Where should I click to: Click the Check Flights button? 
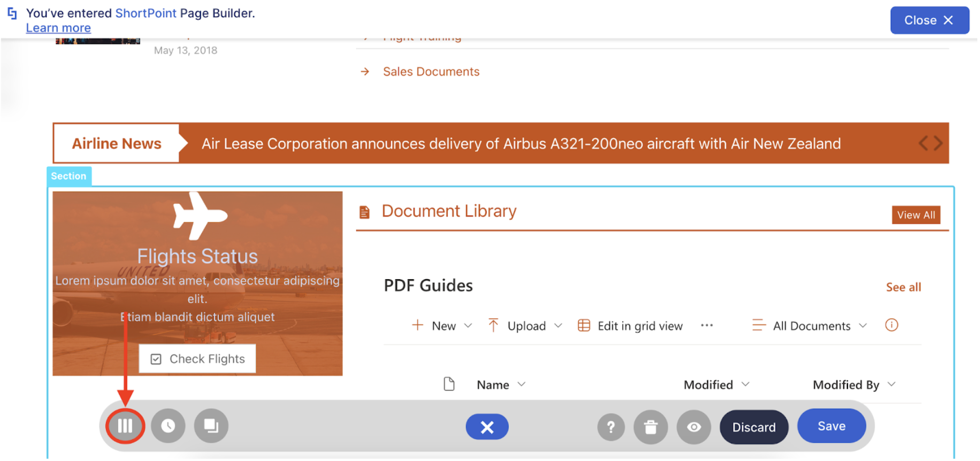click(x=197, y=359)
